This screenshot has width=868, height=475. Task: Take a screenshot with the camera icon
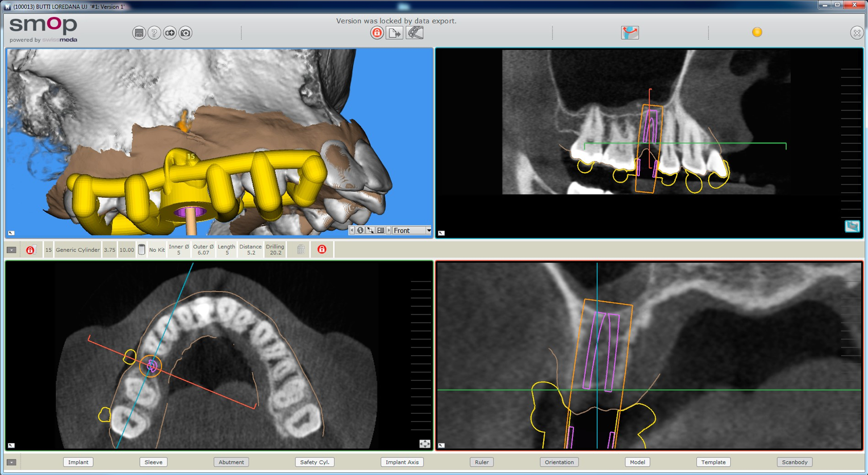[186, 33]
